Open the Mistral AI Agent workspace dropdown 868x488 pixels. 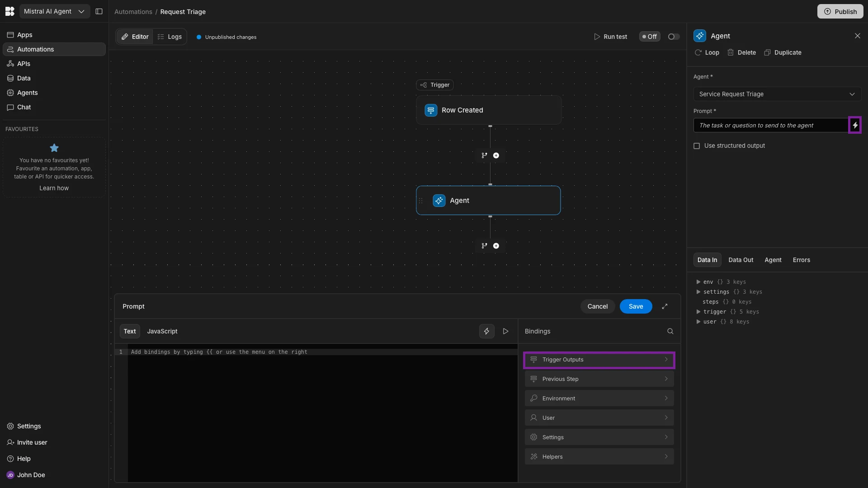point(54,11)
